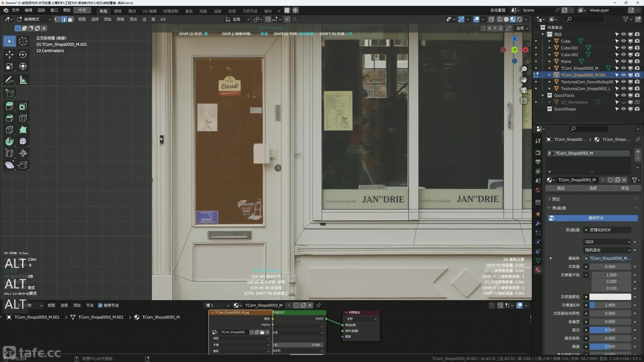Open the Modifier properties wrench tab

click(x=538, y=223)
